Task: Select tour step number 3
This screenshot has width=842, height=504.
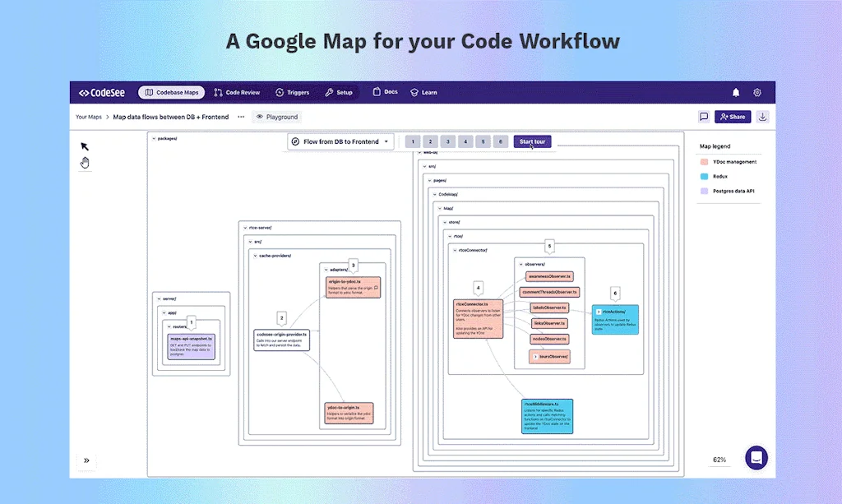Action: point(447,141)
